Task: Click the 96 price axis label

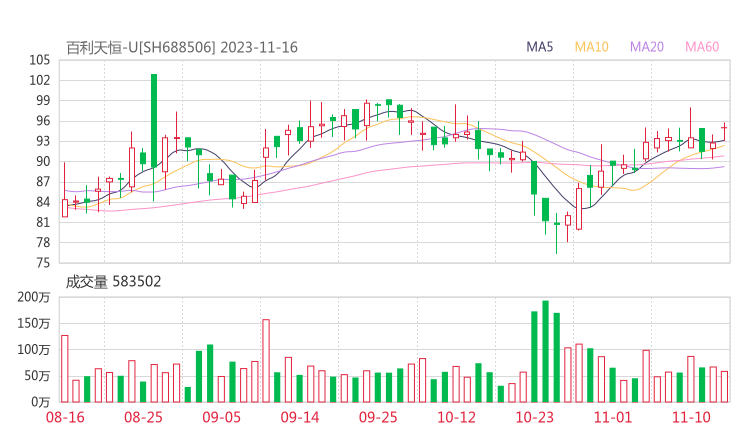Action: click(x=43, y=121)
